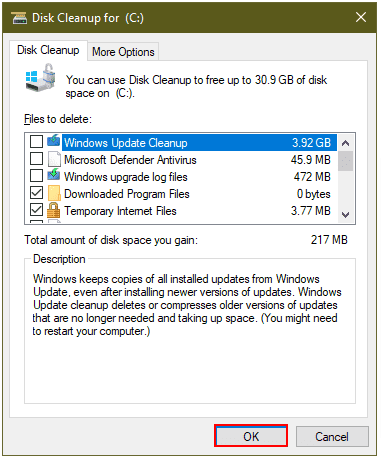
Task: Switch to the More Options tab
Action: click(123, 52)
